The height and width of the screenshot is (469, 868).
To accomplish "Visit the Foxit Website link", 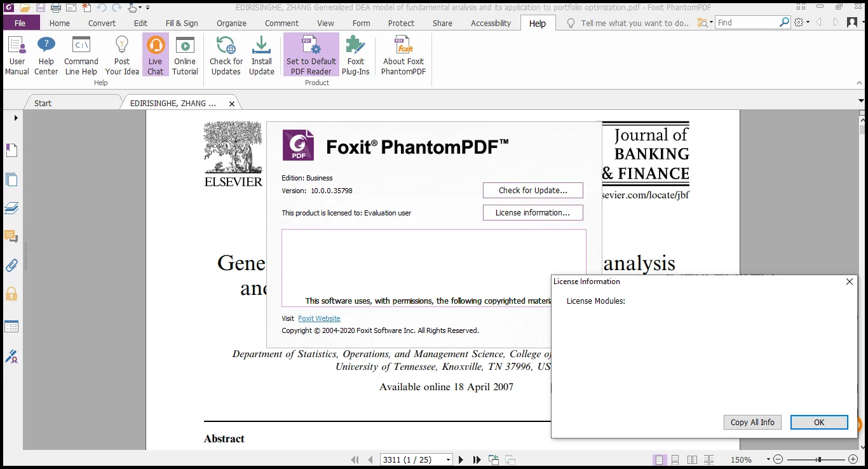I will (x=319, y=318).
